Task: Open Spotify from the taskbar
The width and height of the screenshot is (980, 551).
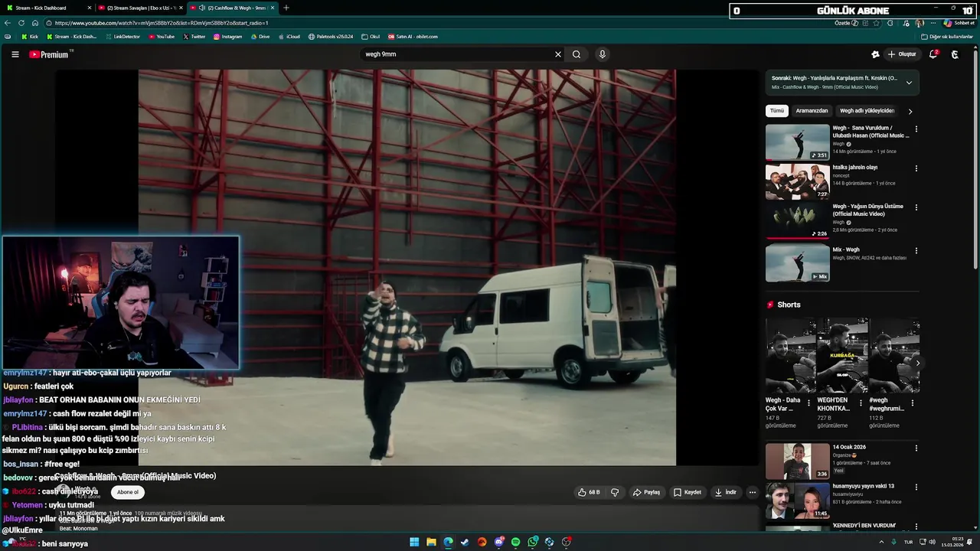Action: pyautogui.click(x=515, y=542)
